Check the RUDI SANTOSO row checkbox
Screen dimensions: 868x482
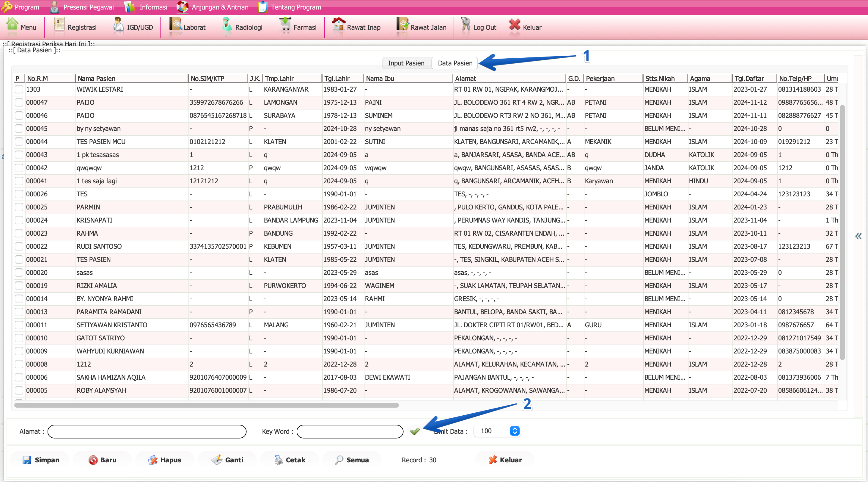coord(19,246)
